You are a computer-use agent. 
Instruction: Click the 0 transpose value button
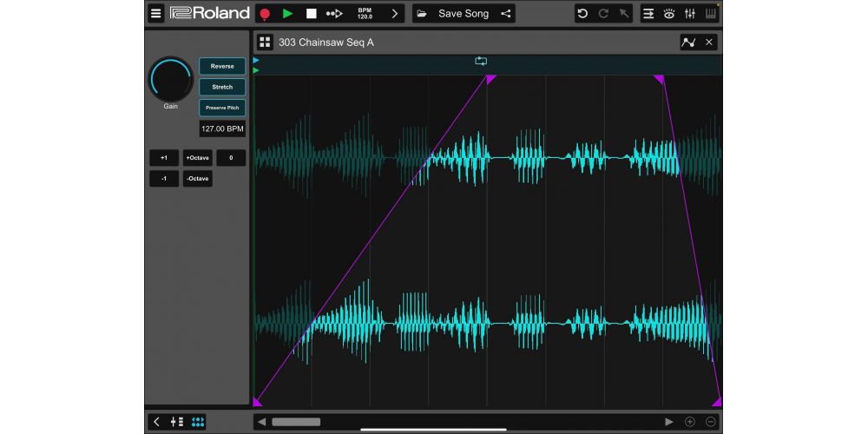[231, 158]
